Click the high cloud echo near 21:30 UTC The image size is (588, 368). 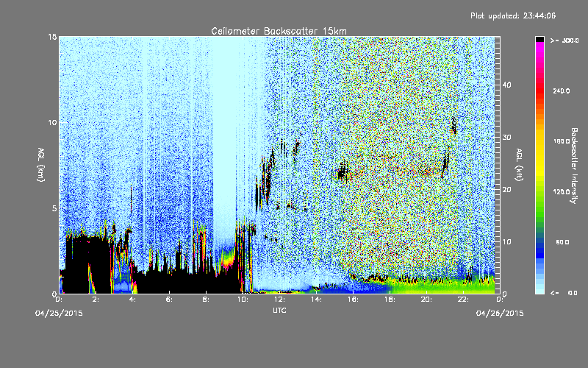(453, 126)
